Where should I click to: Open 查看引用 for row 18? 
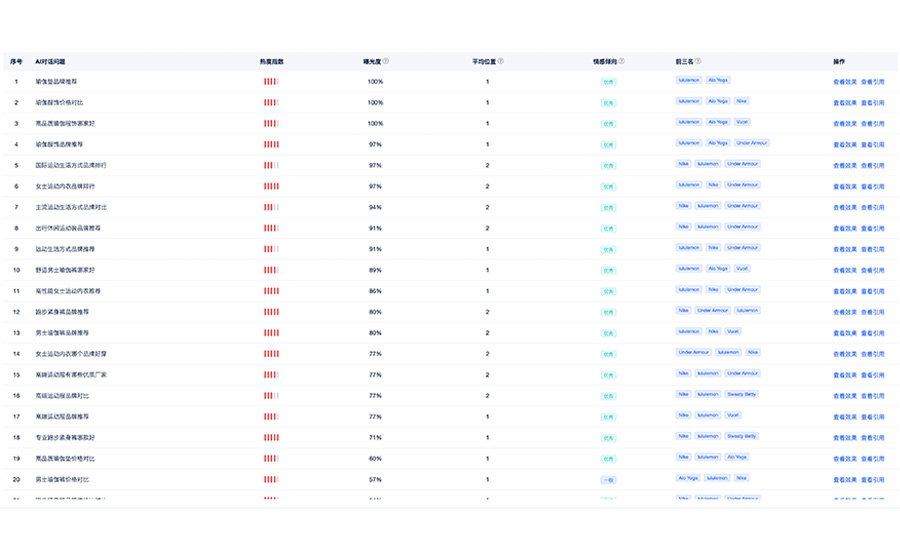[873, 438]
